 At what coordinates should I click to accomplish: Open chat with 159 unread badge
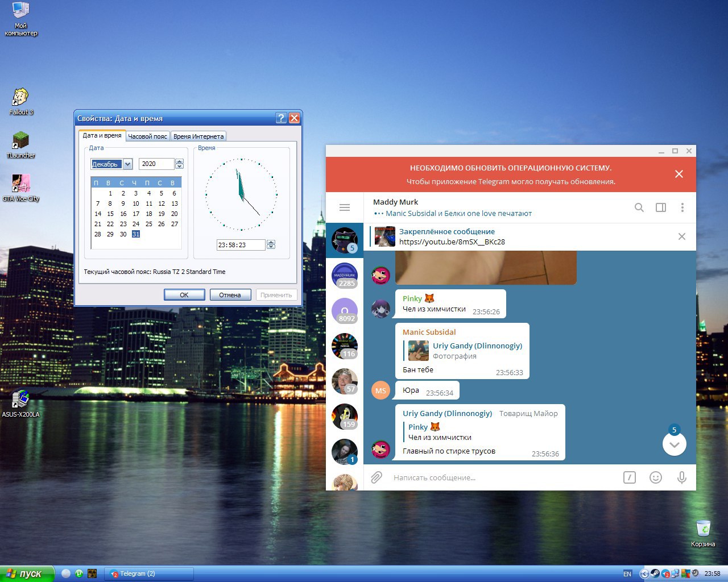point(345,417)
